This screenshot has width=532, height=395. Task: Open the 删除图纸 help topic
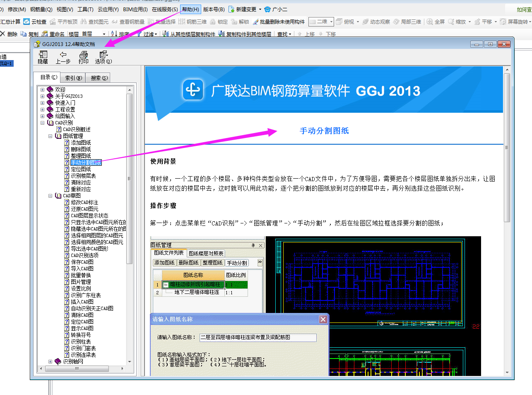pos(81,149)
